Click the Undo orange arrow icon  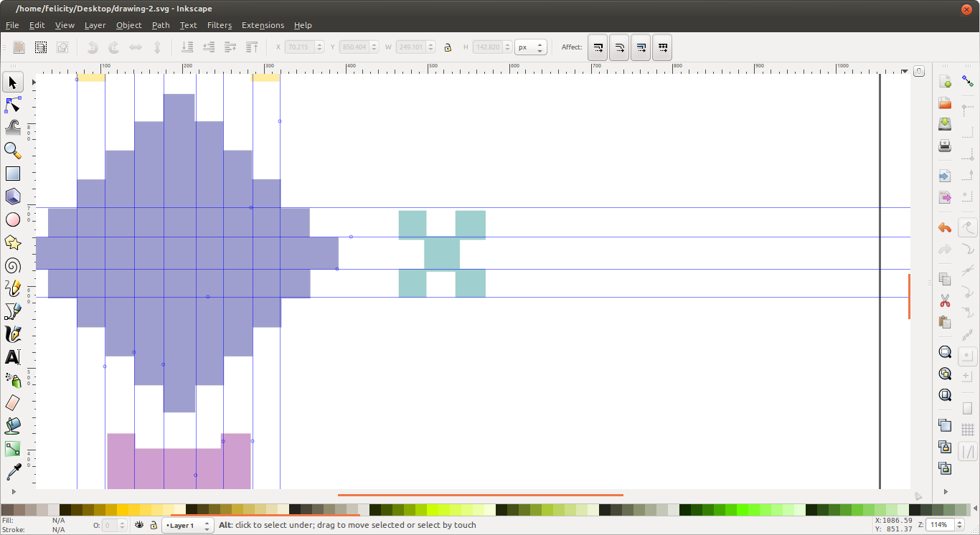[945, 228]
